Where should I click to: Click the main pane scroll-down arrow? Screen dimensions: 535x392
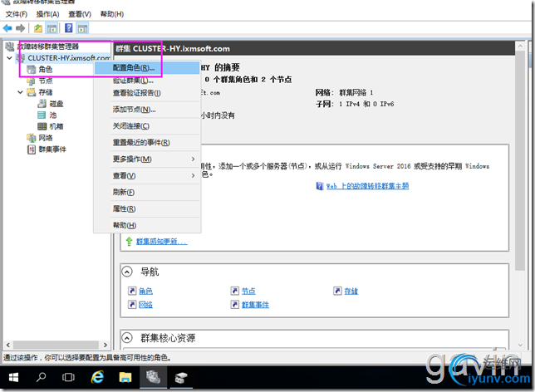tap(520, 345)
